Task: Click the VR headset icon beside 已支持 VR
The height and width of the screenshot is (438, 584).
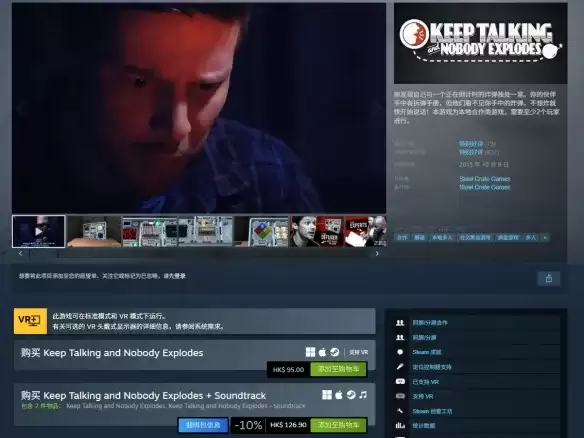Action: point(400,381)
